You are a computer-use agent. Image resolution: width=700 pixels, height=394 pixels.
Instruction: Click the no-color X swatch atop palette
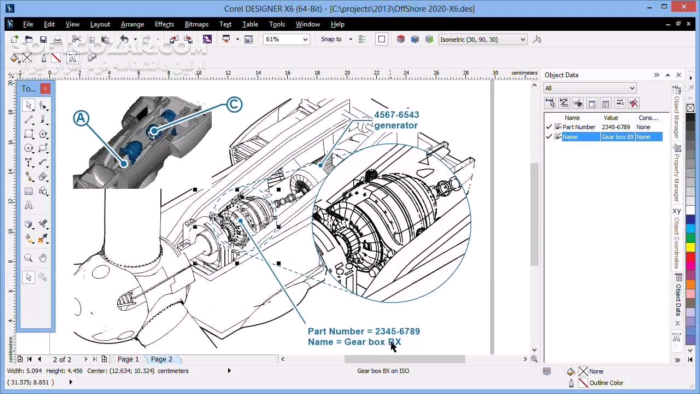point(691,108)
